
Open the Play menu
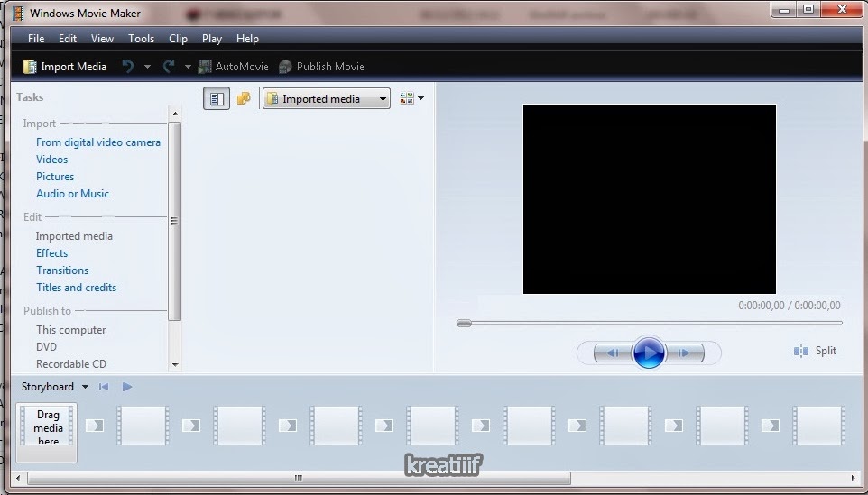(211, 38)
